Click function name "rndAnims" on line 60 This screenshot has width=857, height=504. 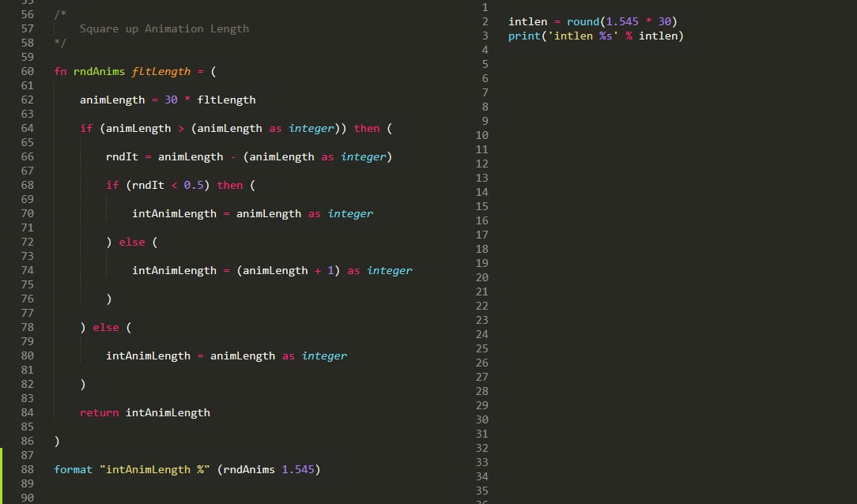pyautogui.click(x=99, y=72)
